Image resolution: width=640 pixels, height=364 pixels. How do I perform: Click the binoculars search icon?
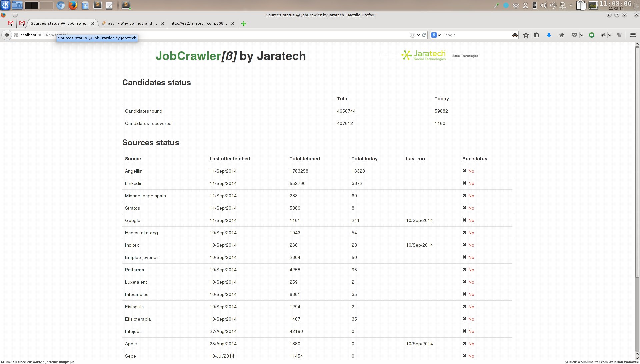pos(515,35)
